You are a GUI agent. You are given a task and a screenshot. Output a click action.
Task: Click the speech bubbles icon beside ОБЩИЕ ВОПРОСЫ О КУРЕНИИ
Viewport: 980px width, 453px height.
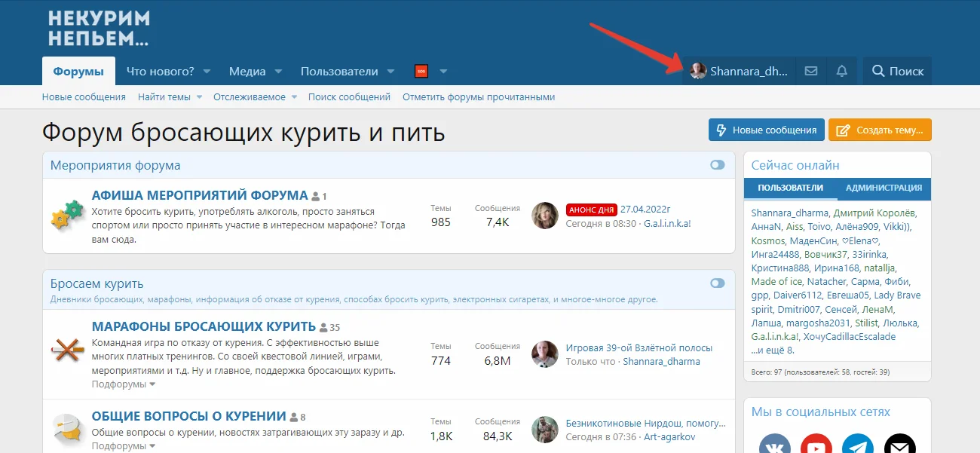[x=66, y=430]
